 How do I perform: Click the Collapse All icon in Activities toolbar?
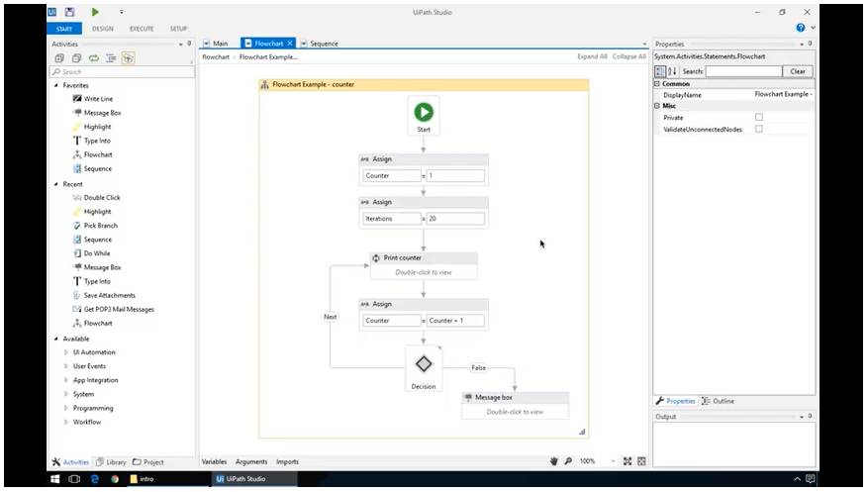pos(76,58)
